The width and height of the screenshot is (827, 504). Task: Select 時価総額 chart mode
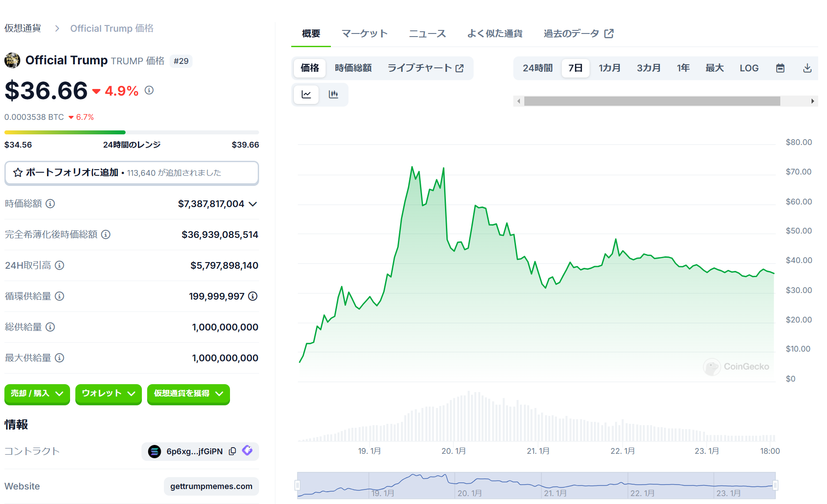click(353, 68)
